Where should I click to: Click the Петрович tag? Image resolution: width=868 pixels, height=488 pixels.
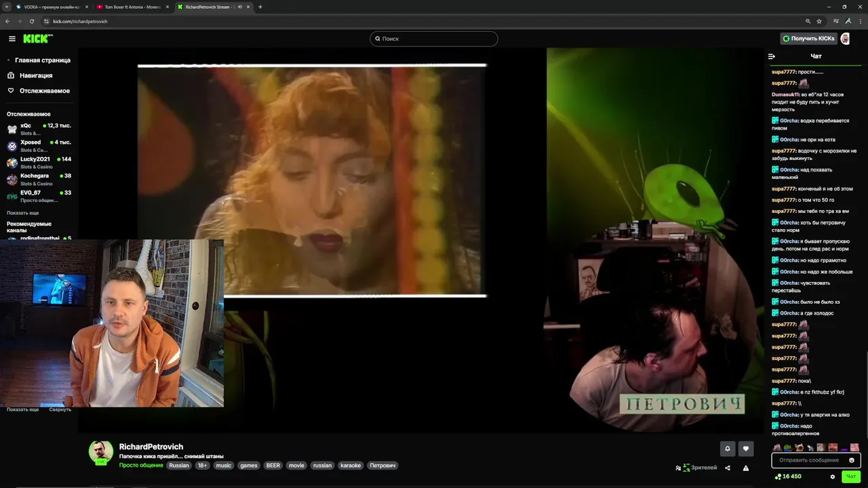pos(382,466)
